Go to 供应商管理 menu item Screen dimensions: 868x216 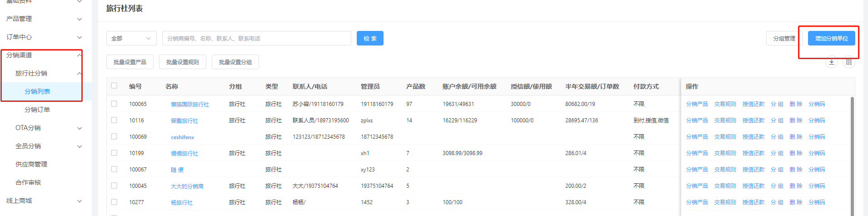click(31, 164)
